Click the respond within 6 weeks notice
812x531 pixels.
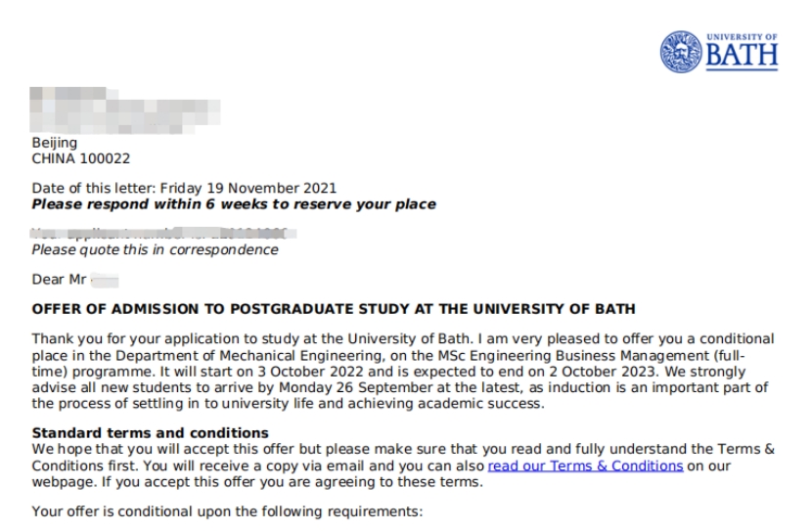234,204
